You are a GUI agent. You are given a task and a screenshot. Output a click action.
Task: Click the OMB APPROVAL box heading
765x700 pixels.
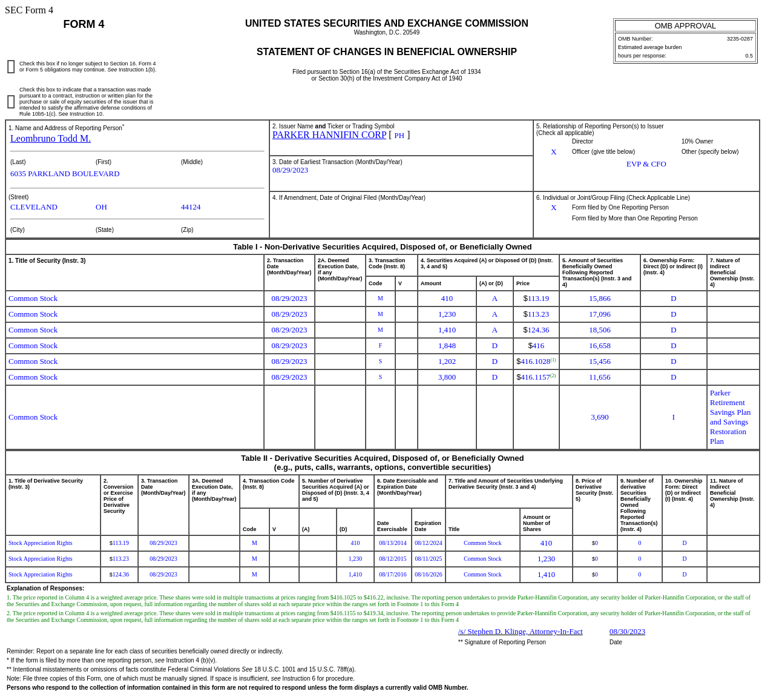point(685,25)
